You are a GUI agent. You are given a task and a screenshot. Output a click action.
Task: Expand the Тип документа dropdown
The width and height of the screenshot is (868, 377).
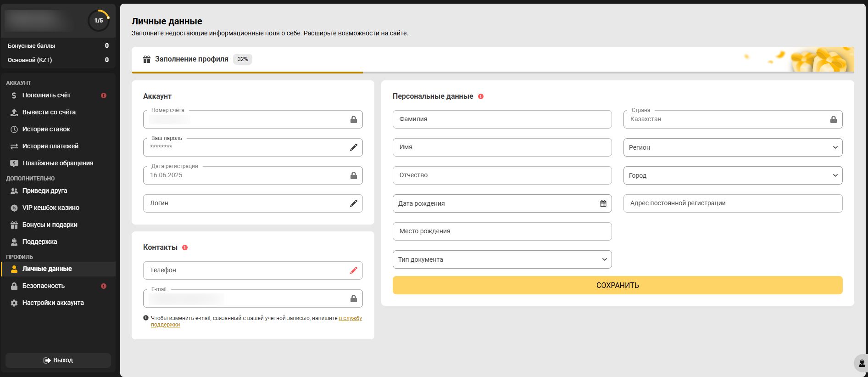[502, 259]
